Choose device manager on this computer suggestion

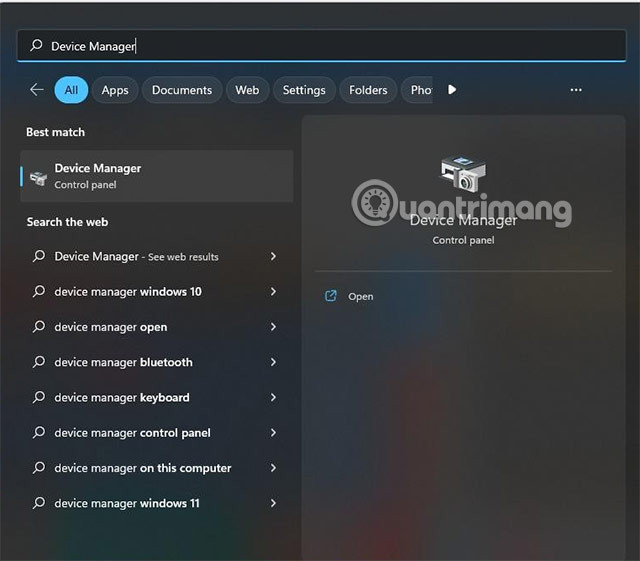coord(143,468)
